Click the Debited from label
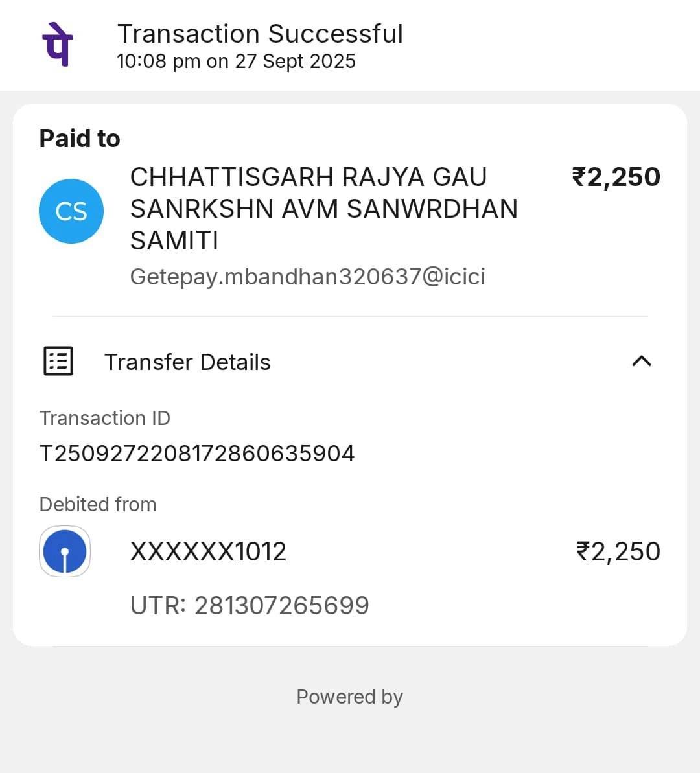Screen dimensions: 700x773 (x=98, y=504)
